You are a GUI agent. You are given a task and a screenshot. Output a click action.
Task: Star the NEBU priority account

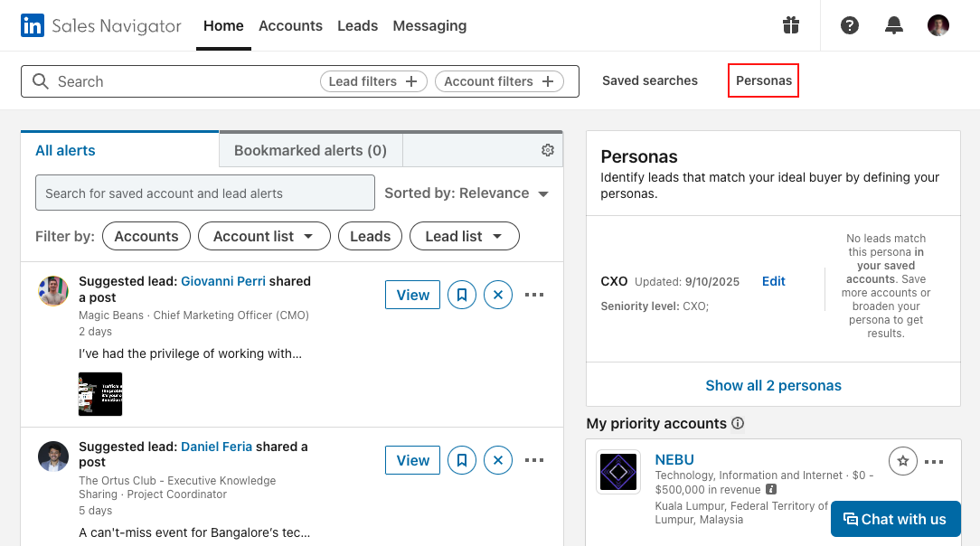(x=902, y=461)
